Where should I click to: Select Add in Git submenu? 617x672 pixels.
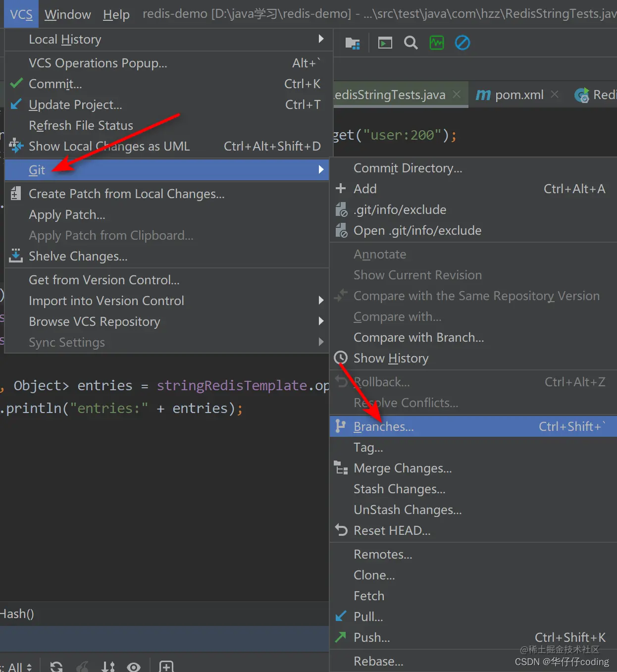pyautogui.click(x=473, y=189)
